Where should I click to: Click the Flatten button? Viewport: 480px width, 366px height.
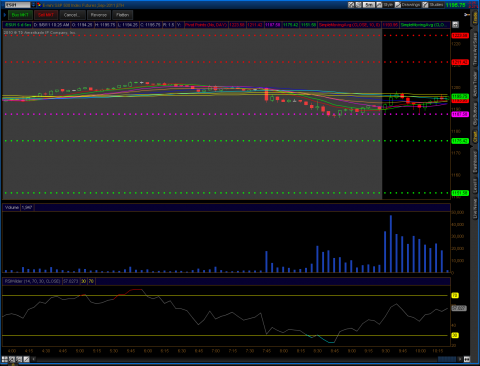point(123,15)
